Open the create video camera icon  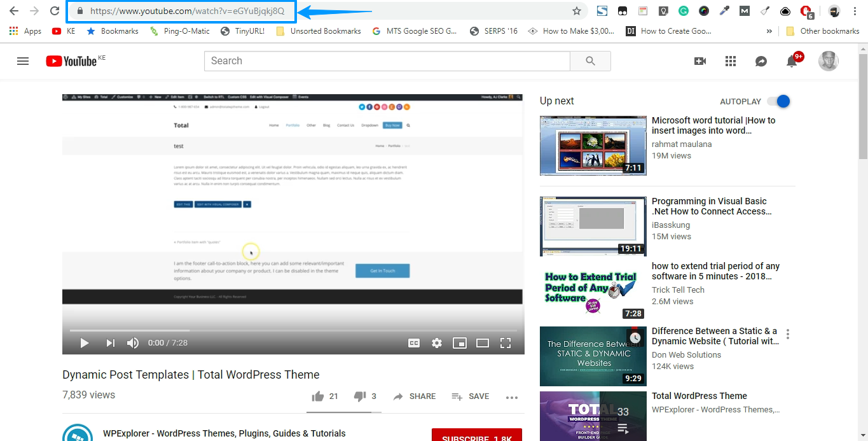point(700,61)
